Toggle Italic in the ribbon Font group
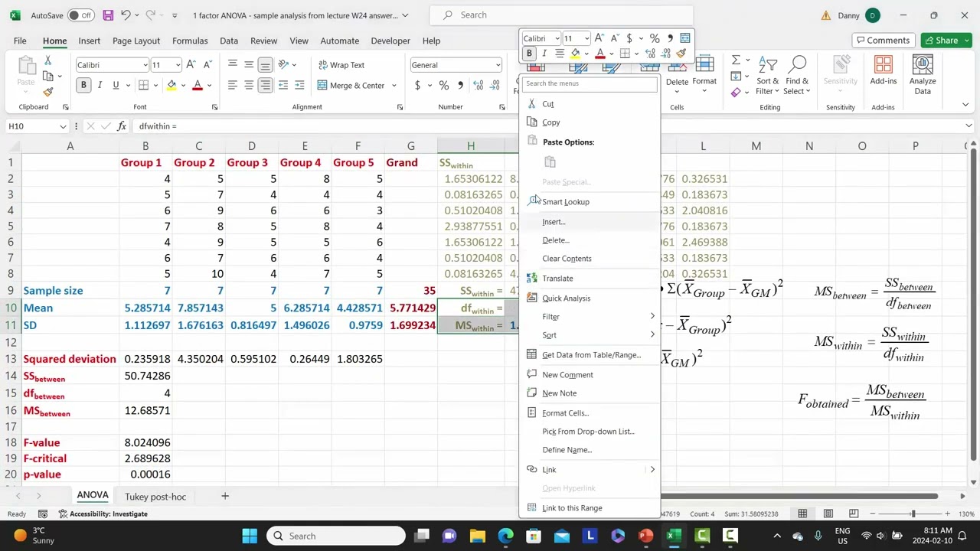The image size is (980, 551). [100, 85]
